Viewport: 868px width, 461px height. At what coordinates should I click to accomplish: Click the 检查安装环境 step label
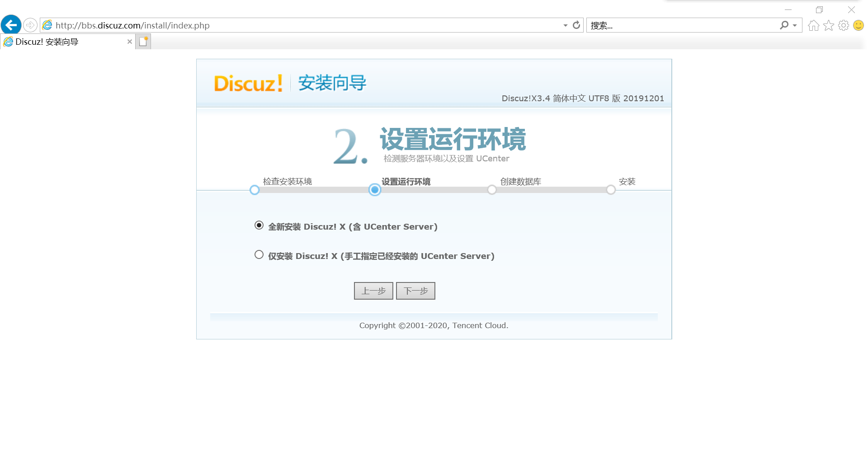[x=288, y=181]
